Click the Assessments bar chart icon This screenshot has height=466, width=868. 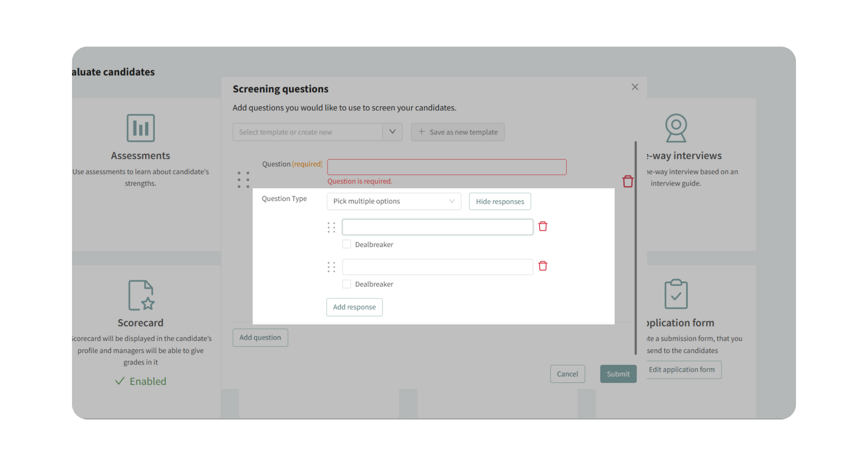pyautogui.click(x=141, y=128)
